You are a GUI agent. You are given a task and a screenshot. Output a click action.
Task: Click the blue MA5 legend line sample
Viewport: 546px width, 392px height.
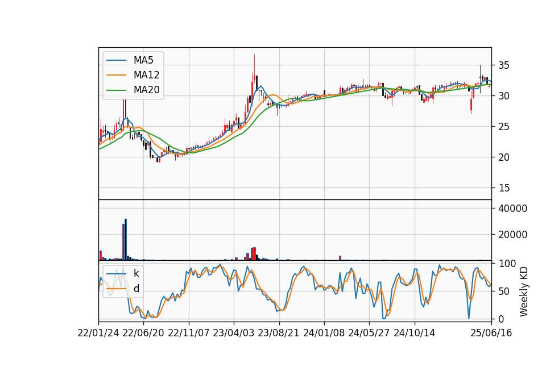tap(116, 61)
